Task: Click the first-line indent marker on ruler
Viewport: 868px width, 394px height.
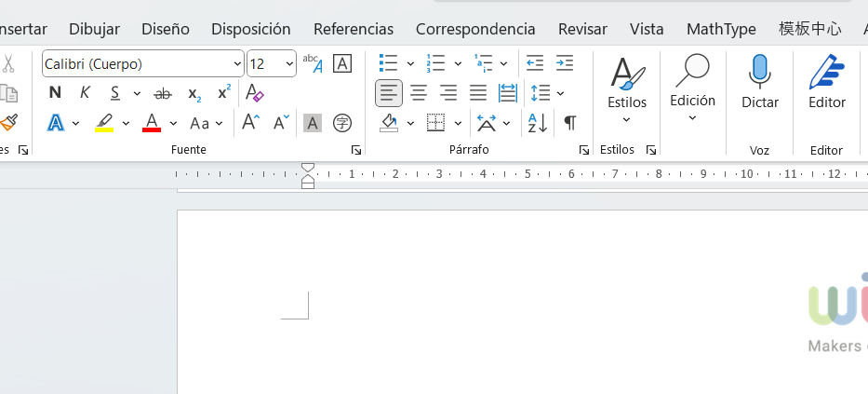Action: [308, 169]
